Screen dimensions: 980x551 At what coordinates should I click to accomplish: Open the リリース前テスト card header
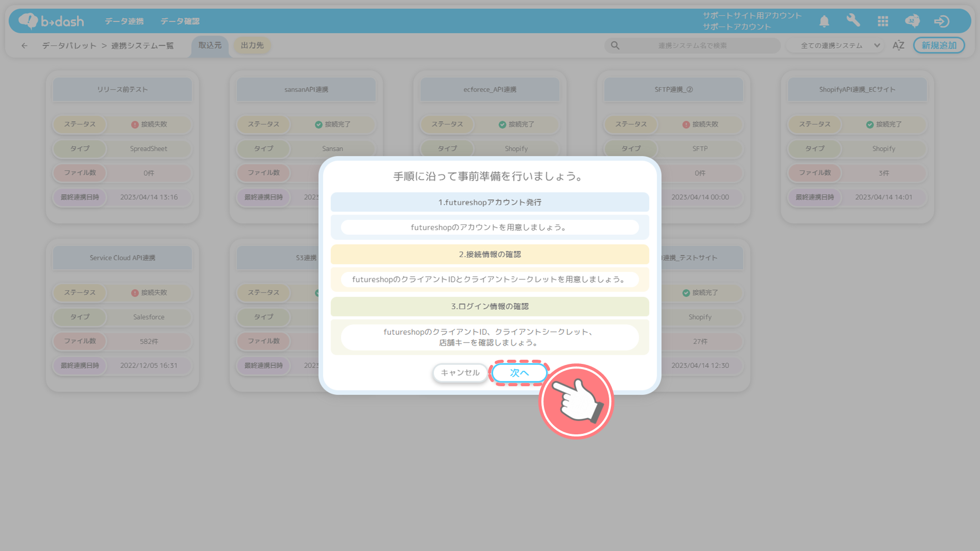pyautogui.click(x=122, y=90)
